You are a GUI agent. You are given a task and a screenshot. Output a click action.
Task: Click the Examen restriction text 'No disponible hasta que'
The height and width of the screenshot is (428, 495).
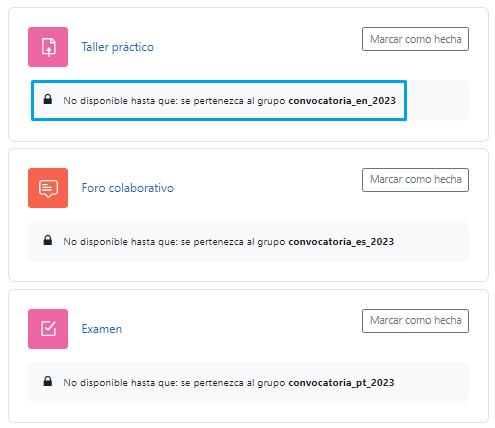click(x=121, y=383)
